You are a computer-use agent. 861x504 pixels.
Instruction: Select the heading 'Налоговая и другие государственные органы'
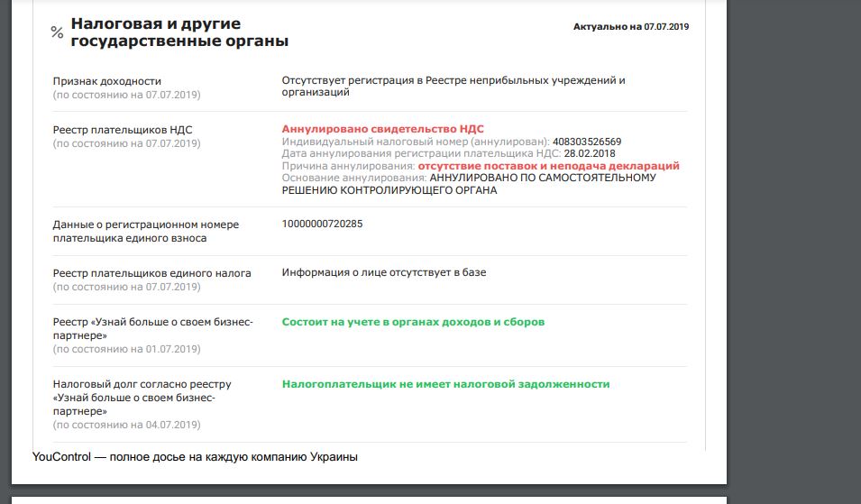coord(179,32)
